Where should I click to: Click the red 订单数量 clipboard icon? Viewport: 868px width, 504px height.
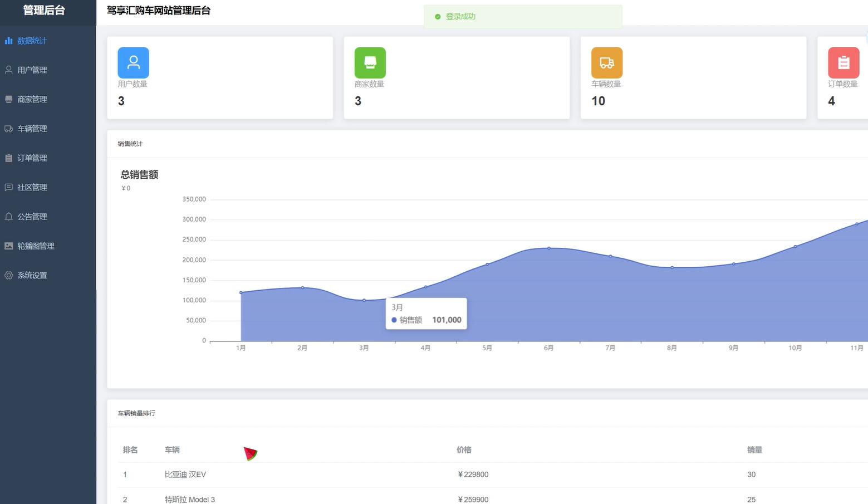[844, 62]
